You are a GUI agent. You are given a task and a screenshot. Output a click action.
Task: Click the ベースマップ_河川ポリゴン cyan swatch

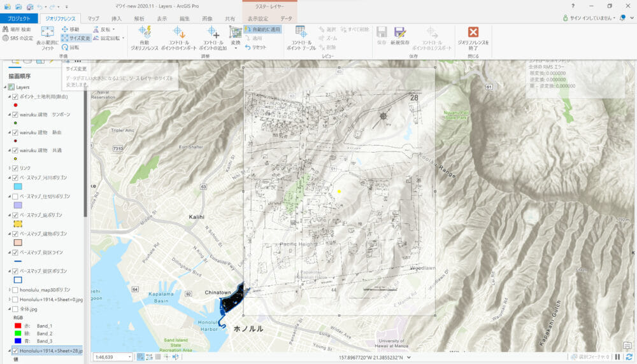click(18, 186)
